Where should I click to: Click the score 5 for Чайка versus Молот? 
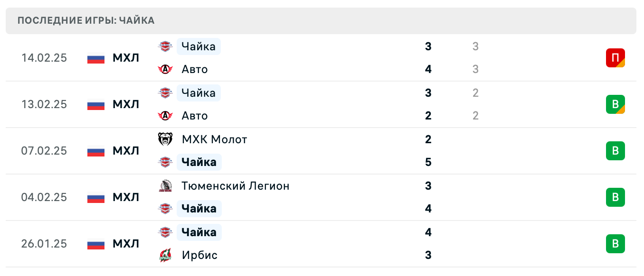click(x=428, y=162)
